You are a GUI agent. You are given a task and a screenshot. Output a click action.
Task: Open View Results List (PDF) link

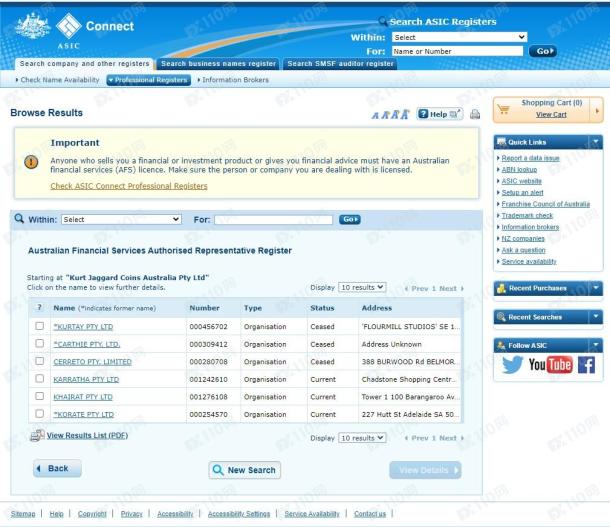(87, 435)
